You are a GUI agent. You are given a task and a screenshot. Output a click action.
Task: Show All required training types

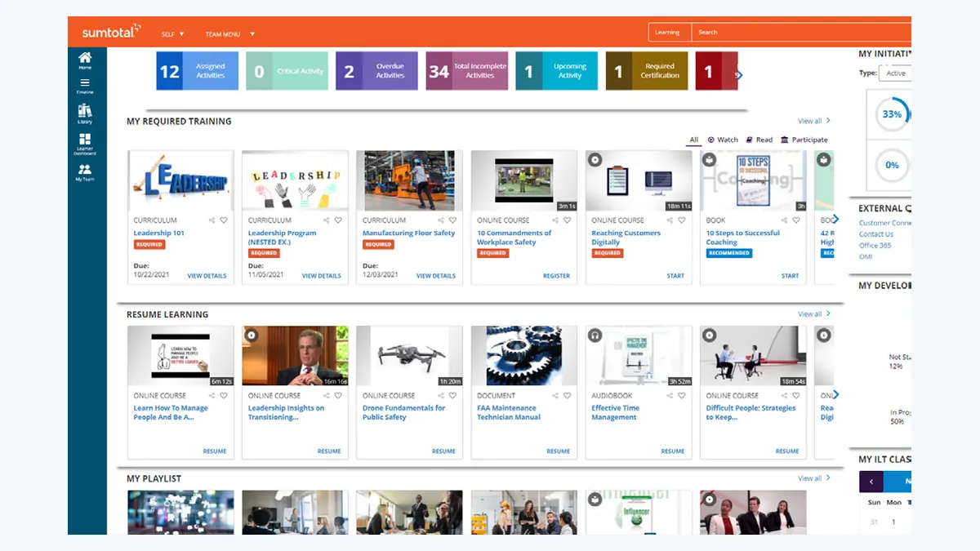click(694, 140)
